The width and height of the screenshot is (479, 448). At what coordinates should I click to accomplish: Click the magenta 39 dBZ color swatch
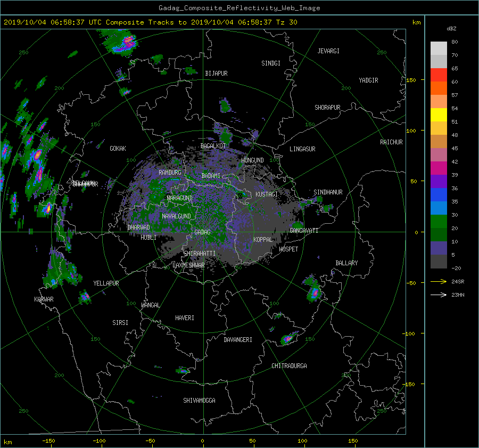coord(439,168)
